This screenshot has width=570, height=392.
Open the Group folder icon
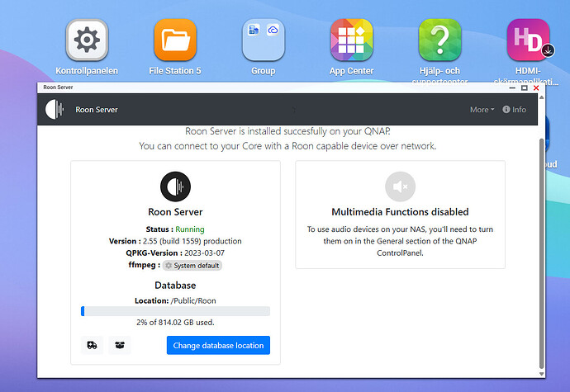coord(263,40)
